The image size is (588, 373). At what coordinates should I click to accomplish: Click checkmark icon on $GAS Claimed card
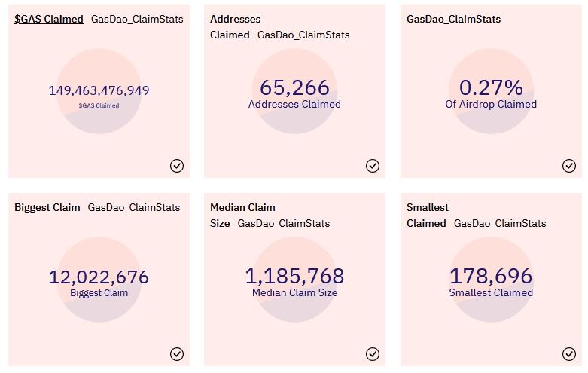coord(177,166)
